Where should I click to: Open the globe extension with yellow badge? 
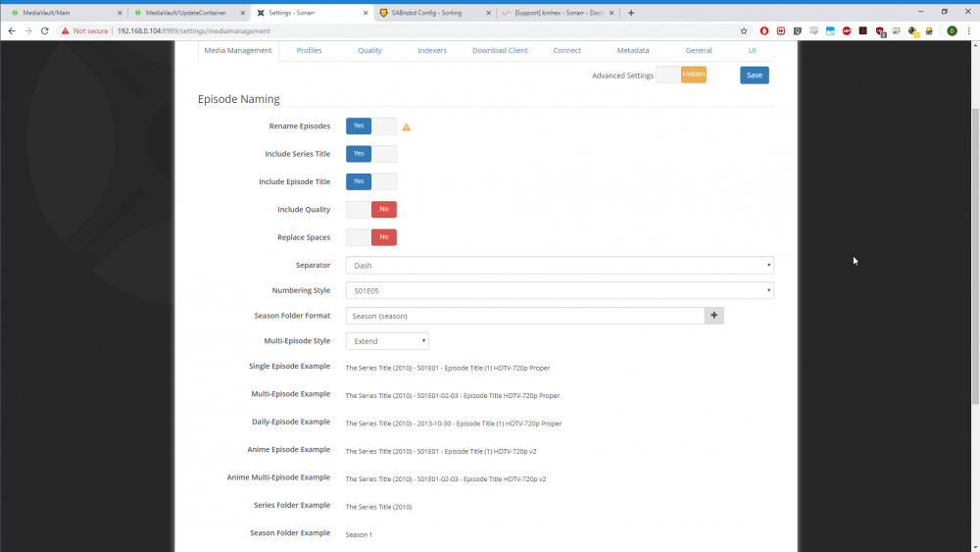coord(913,30)
